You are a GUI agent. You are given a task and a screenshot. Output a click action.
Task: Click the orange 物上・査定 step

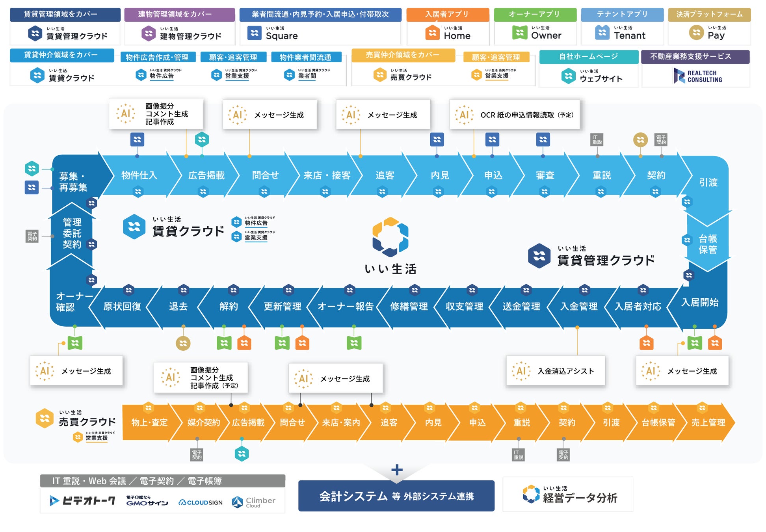click(149, 422)
